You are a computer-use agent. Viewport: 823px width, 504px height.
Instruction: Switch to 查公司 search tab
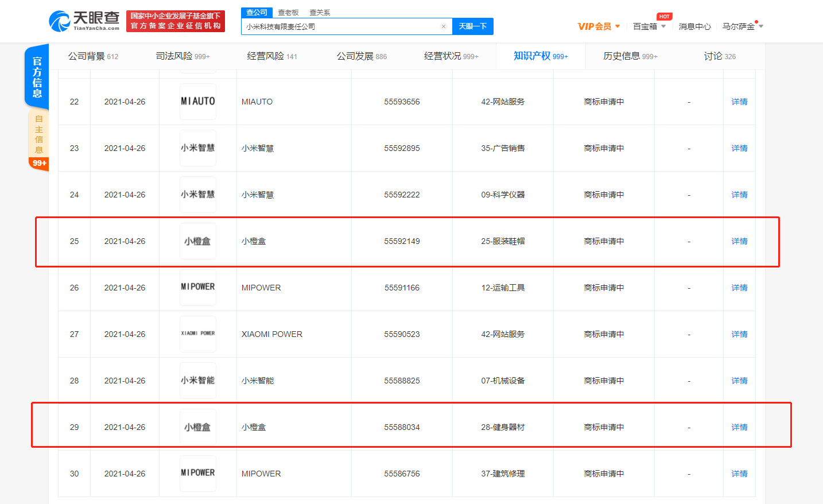pos(257,12)
